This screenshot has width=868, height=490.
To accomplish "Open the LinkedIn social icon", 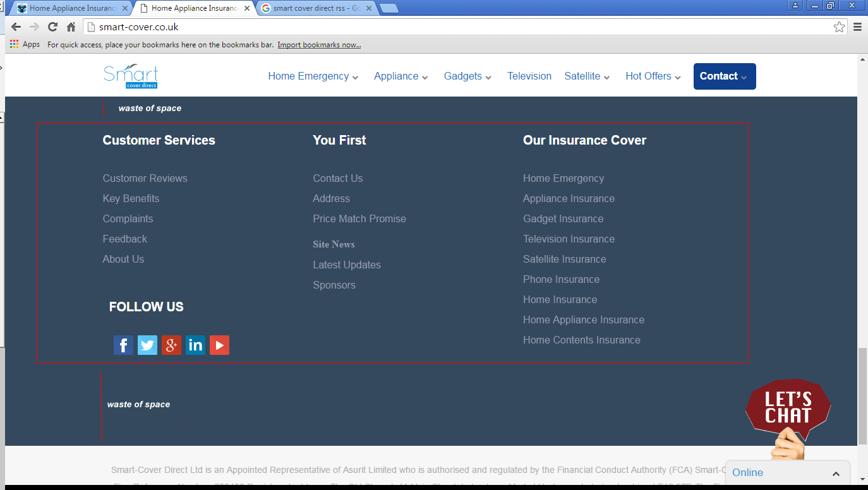I will pos(195,345).
